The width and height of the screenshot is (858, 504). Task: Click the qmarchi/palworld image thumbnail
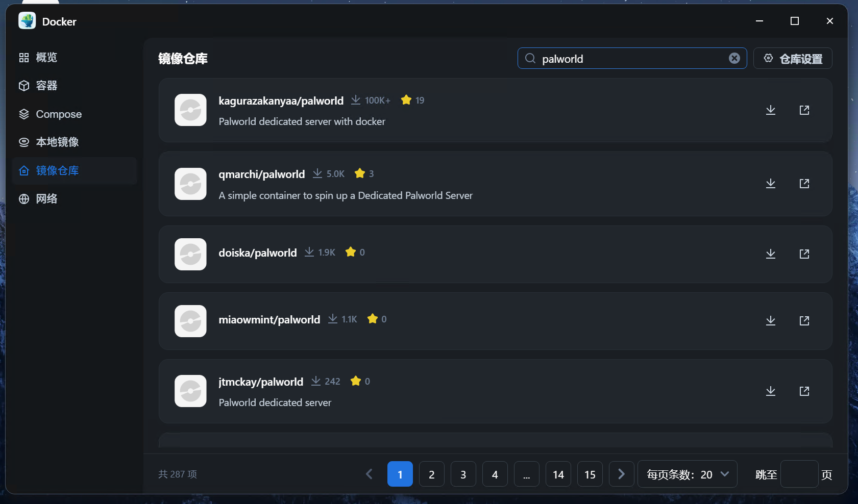coord(190,184)
